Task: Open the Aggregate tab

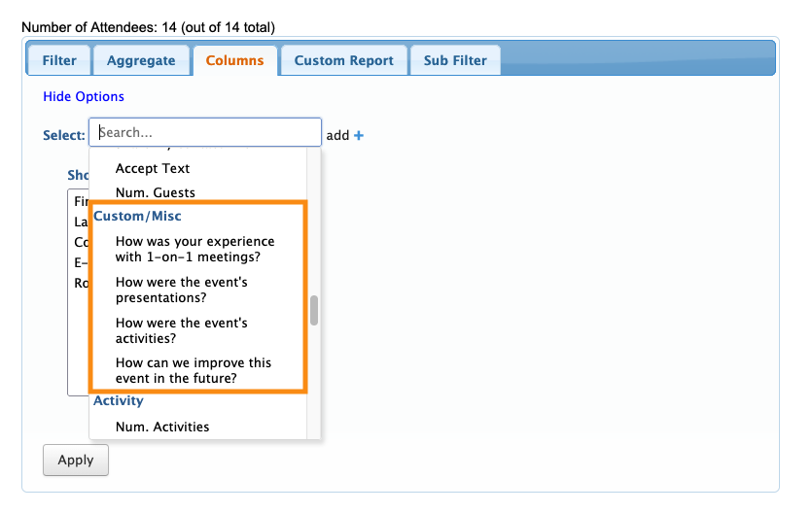Action: pyautogui.click(x=141, y=60)
